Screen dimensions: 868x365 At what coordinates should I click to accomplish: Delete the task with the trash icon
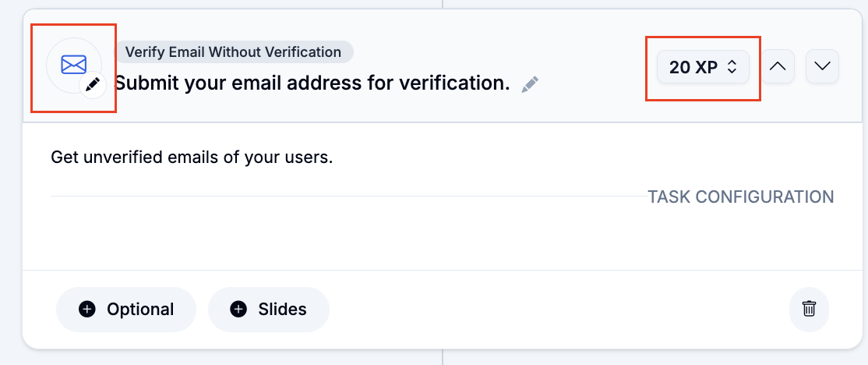tap(809, 309)
